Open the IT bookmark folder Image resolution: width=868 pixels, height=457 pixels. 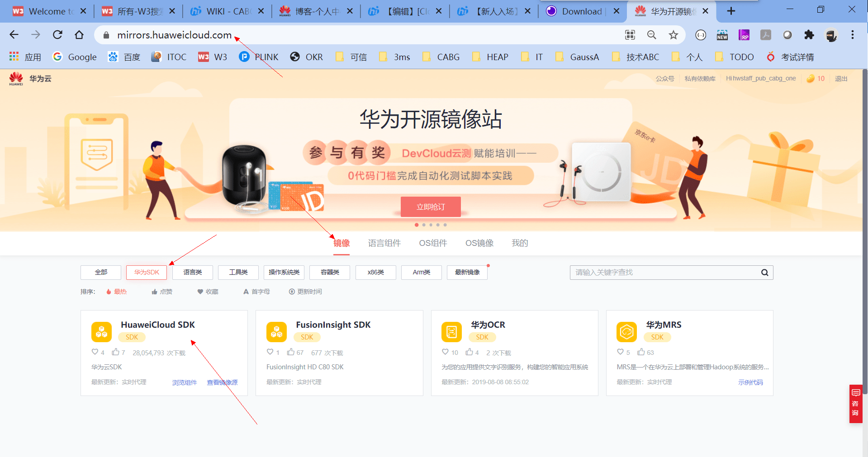tap(531, 57)
